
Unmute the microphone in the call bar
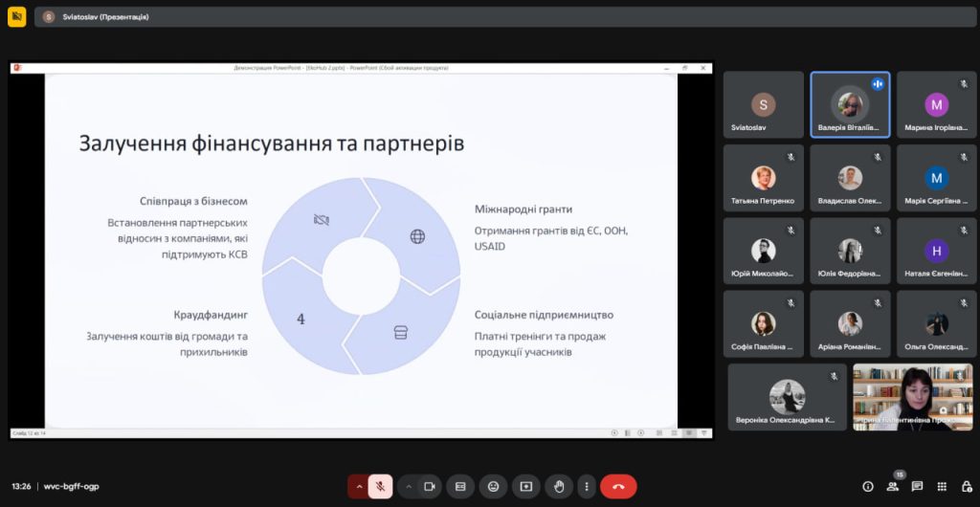click(380, 486)
